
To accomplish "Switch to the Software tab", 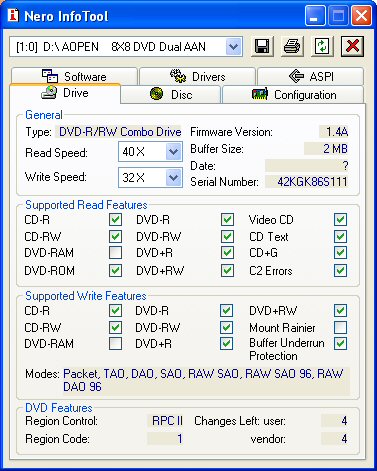I will tap(74, 76).
